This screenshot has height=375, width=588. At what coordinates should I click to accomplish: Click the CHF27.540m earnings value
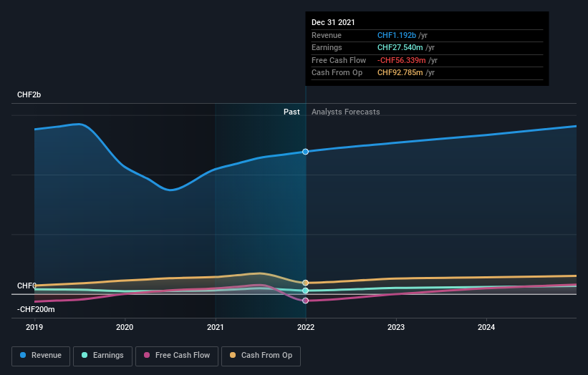tap(400, 47)
